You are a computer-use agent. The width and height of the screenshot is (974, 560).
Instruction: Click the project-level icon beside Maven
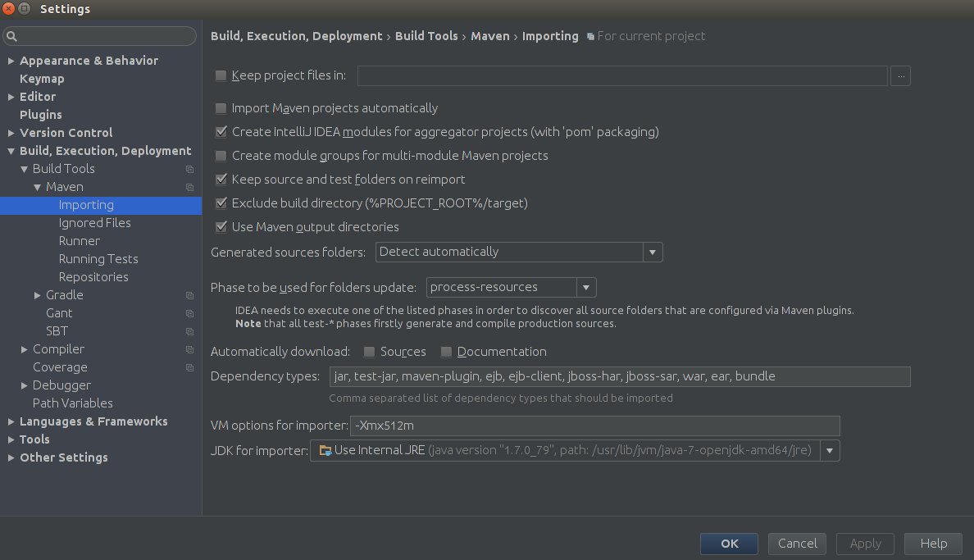click(189, 188)
